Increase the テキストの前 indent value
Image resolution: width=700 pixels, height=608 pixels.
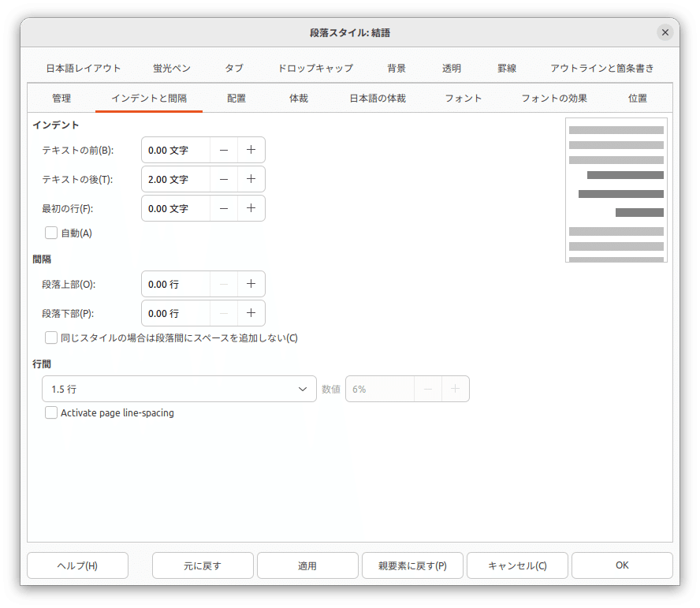[x=251, y=150]
